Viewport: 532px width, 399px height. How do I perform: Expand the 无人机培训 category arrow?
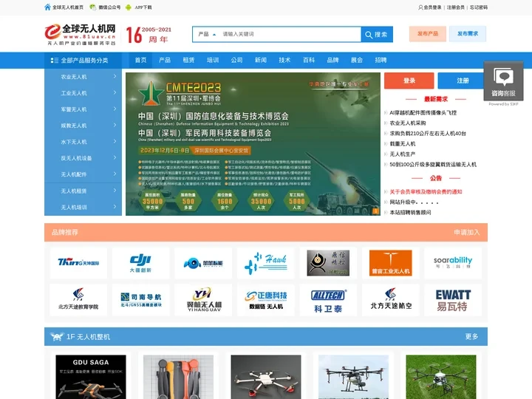tap(115, 207)
